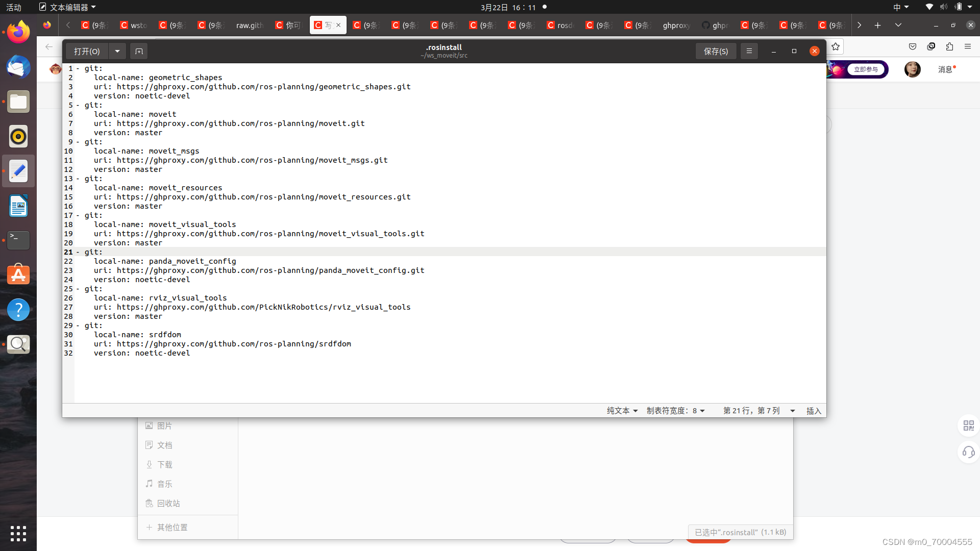
Task: Click the Firefox icon in the dock
Action: [x=18, y=33]
